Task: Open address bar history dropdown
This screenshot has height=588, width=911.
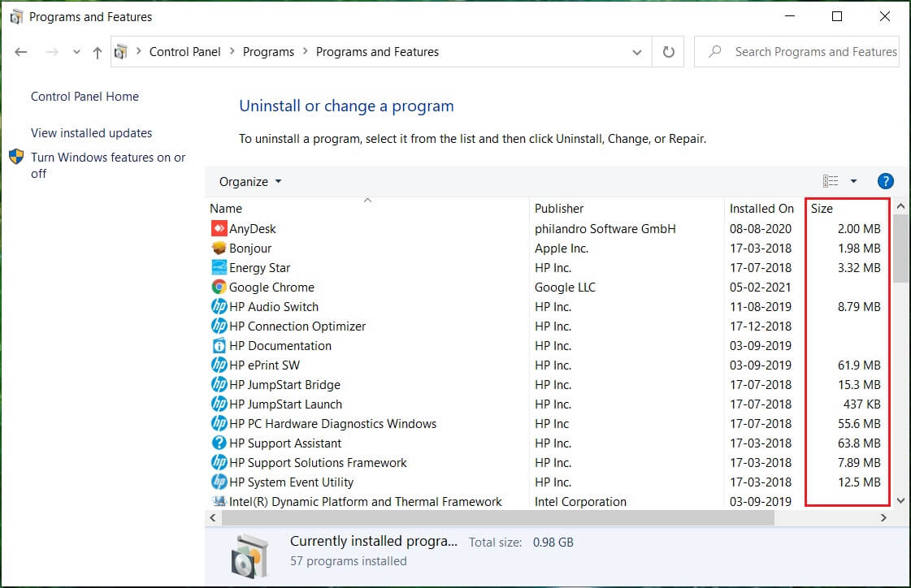Action: pyautogui.click(x=636, y=52)
